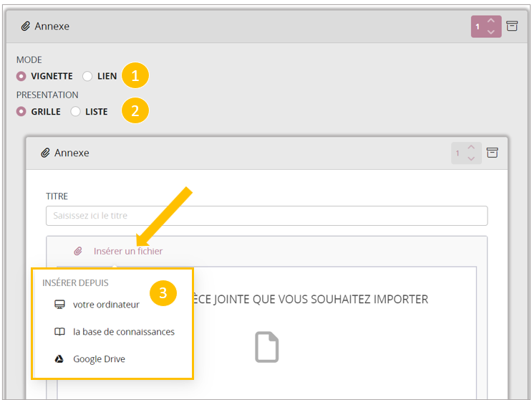The height and width of the screenshot is (400, 532).
Task: Switch presentation to LISTE radio button
Action: point(75,112)
